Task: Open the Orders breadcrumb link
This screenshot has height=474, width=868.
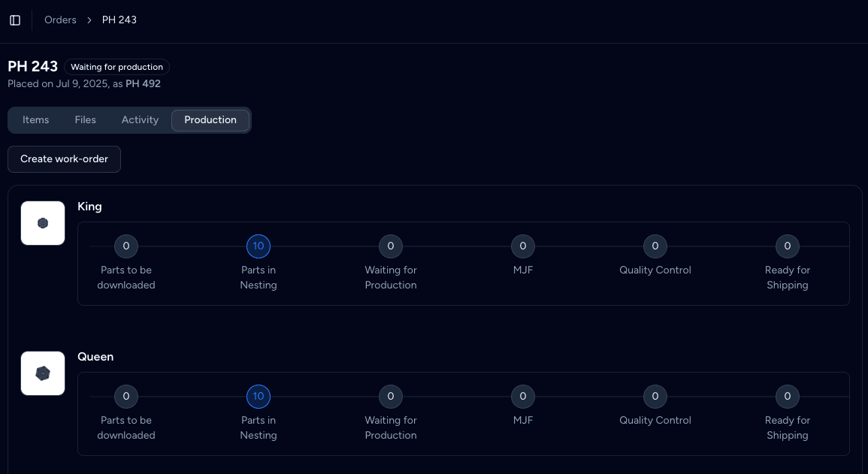Action: pos(60,20)
